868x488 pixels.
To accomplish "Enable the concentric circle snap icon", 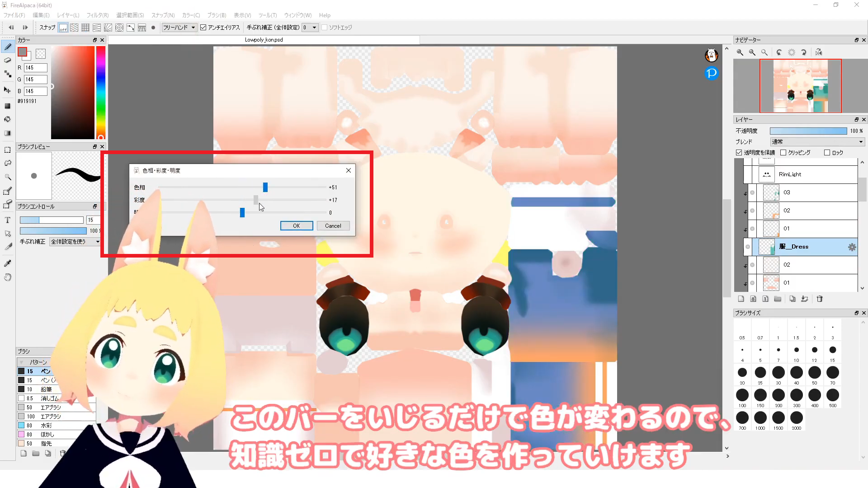I will [119, 28].
